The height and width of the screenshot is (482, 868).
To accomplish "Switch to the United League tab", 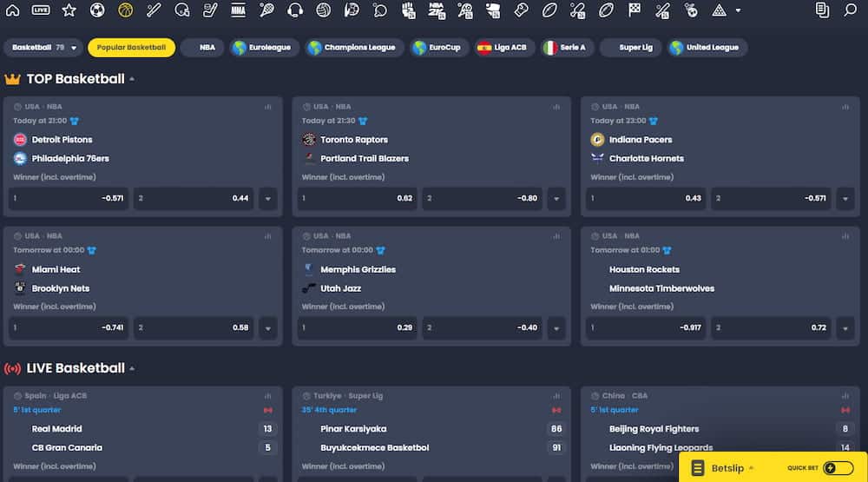I will (x=707, y=48).
